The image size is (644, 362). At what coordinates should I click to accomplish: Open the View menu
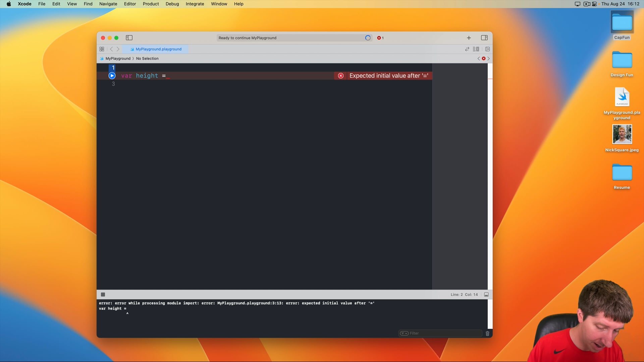[72, 4]
